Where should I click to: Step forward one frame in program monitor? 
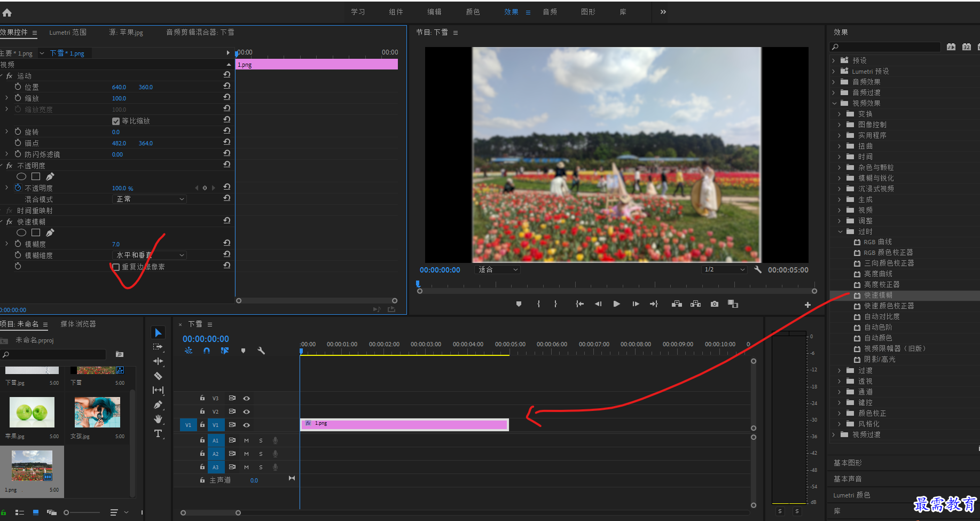point(636,304)
